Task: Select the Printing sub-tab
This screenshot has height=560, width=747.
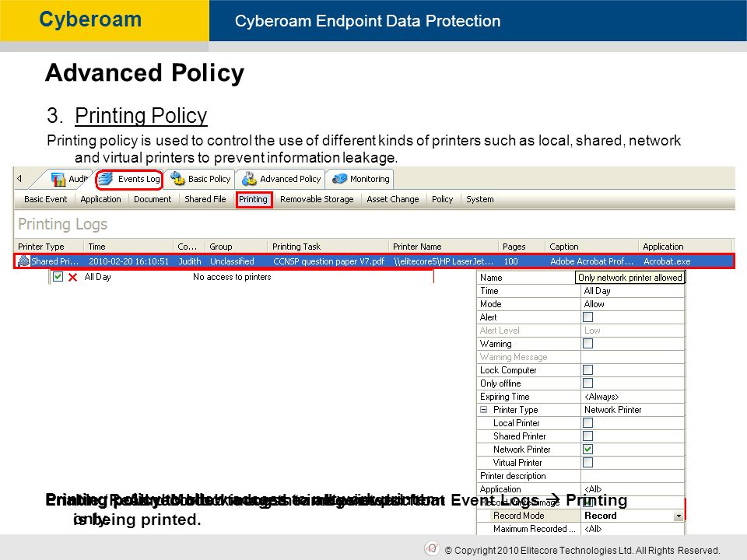Action: [x=254, y=200]
